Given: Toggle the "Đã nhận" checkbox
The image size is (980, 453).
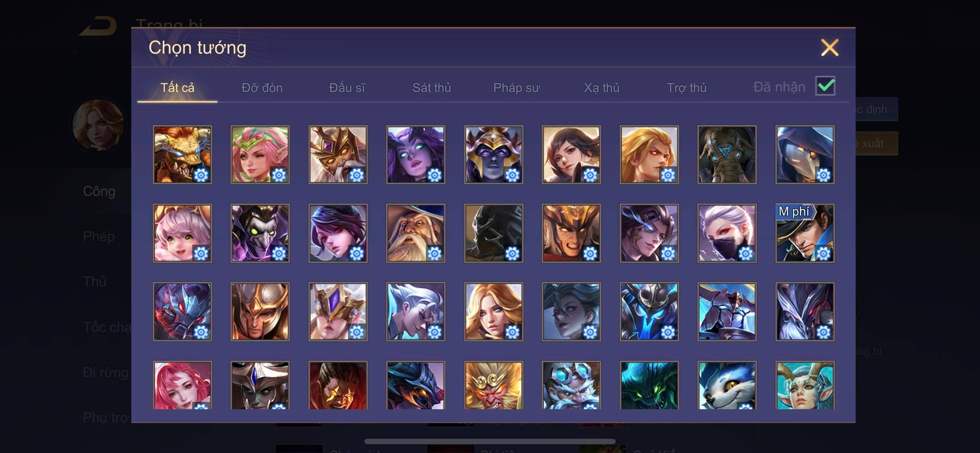Looking at the screenshot, I should point(825,86).
